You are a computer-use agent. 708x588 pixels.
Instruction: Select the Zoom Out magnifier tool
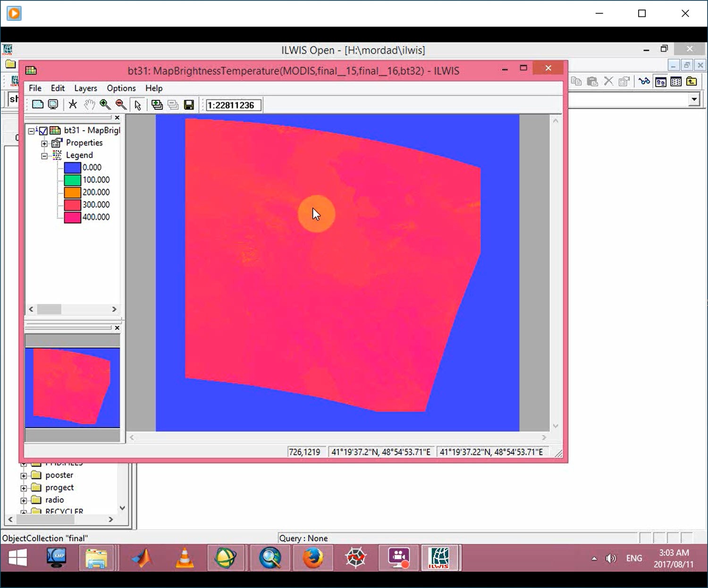121,105
